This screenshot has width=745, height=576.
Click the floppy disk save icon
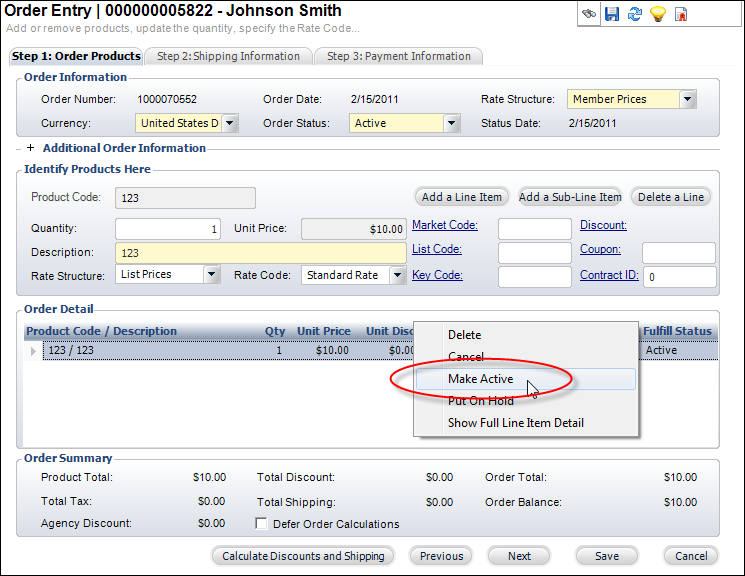pyautogui.click(x=612, y=14)
